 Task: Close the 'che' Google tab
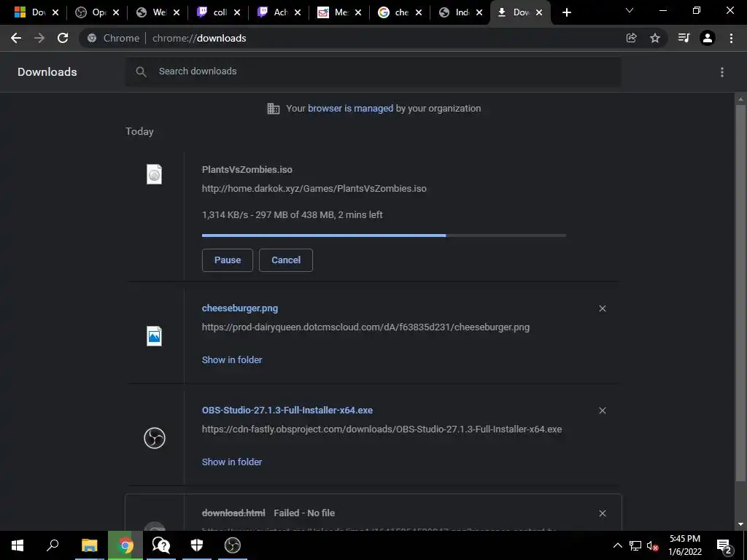[418, 12]
